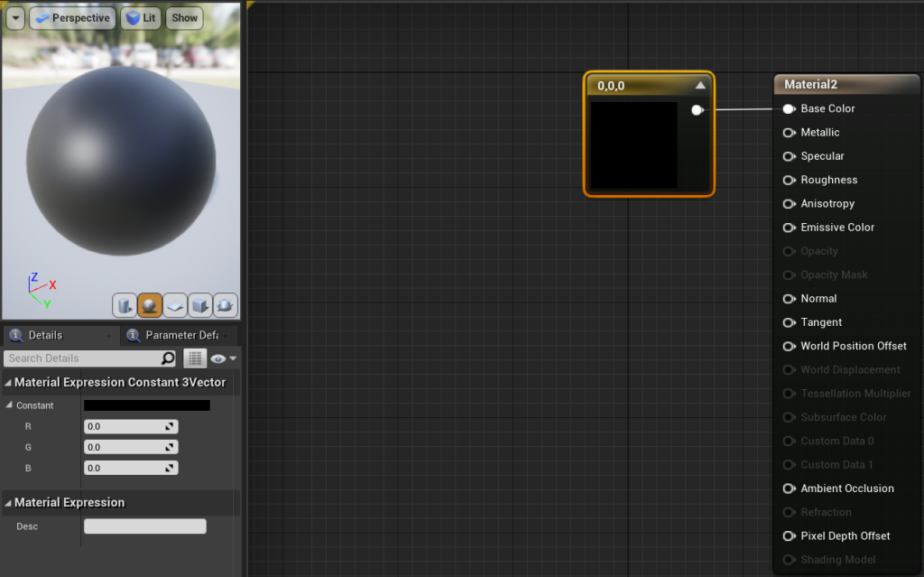Open the eye view options dropdown
Viewport: 924px width, 577px height.
coord(224,358)
